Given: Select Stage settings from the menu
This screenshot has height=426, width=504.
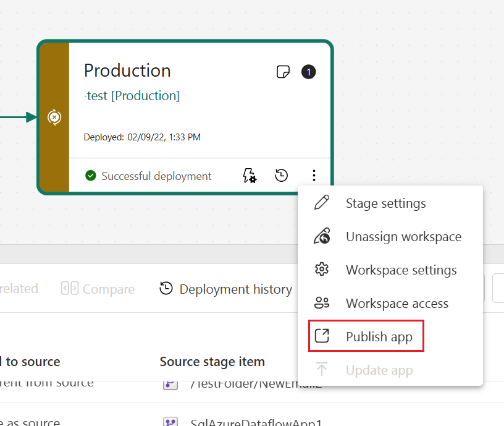Looking at the screenshot, I should point(385,203).
